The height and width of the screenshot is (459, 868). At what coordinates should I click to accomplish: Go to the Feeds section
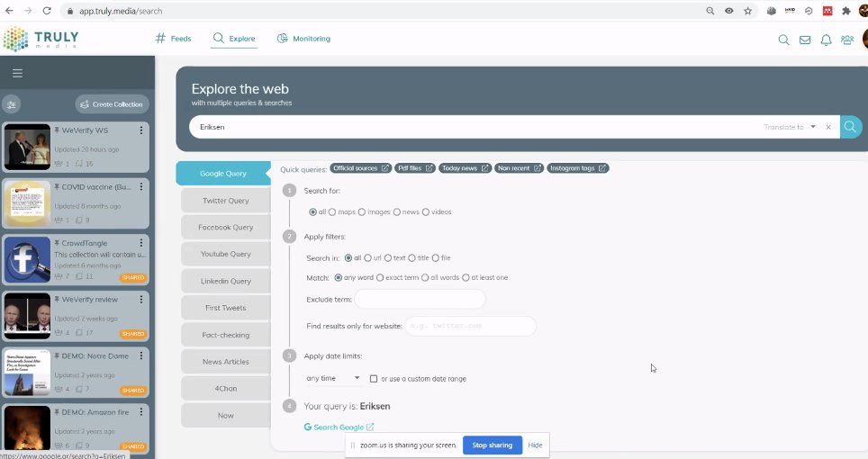173,39
